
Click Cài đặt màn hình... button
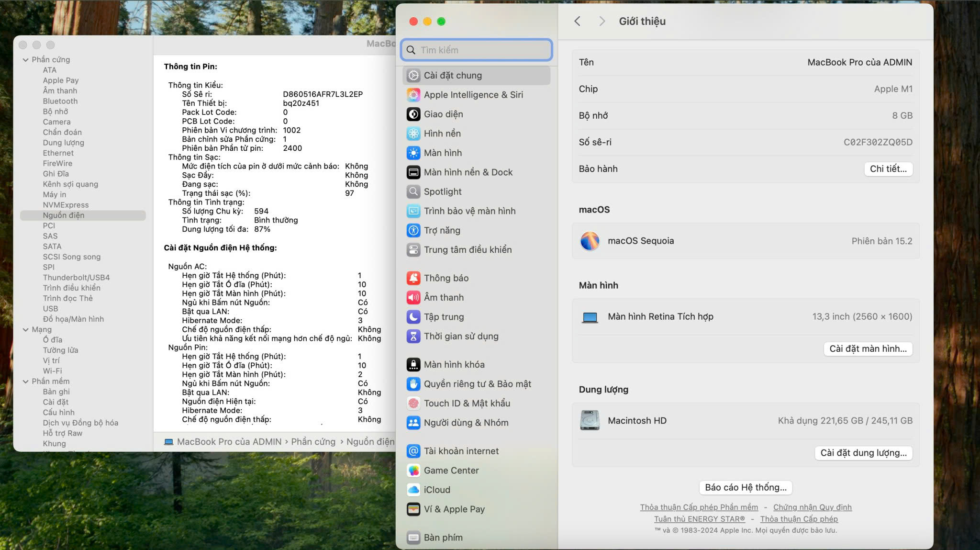(868, 349)
